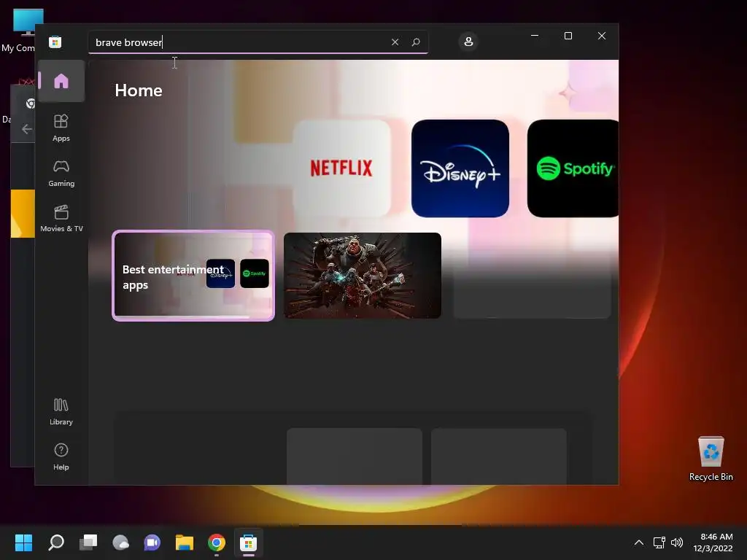Open the Home tab in Store sidebar

pyautogui.click(x=61, y=81)
